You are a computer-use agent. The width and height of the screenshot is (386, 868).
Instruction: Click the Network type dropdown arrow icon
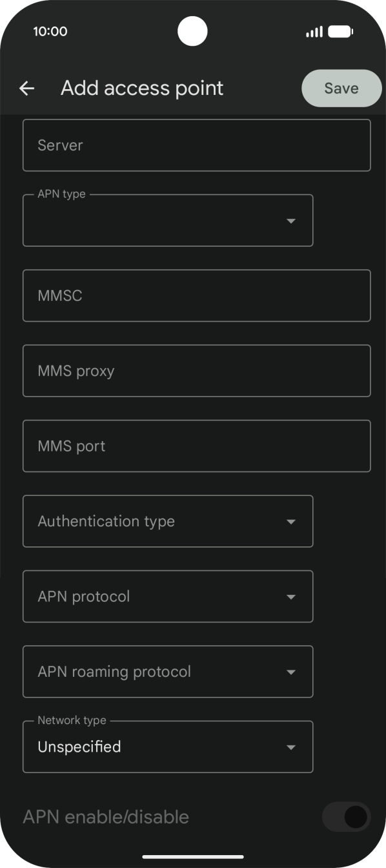(291, 747)
